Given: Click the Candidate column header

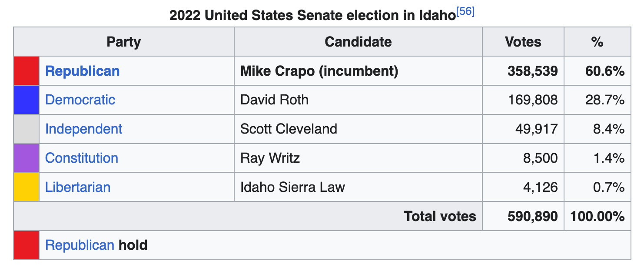Looking at the screenshot, I should coord(358,42).
